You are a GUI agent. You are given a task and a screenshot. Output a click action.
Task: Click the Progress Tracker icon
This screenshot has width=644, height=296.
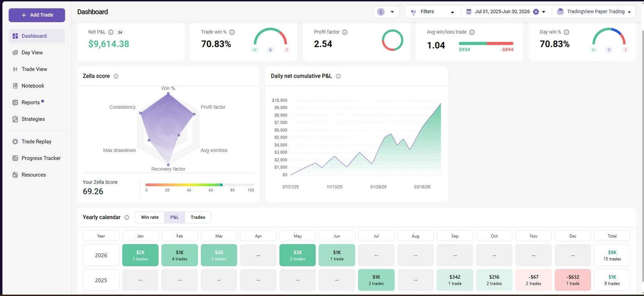click(15, 158)
